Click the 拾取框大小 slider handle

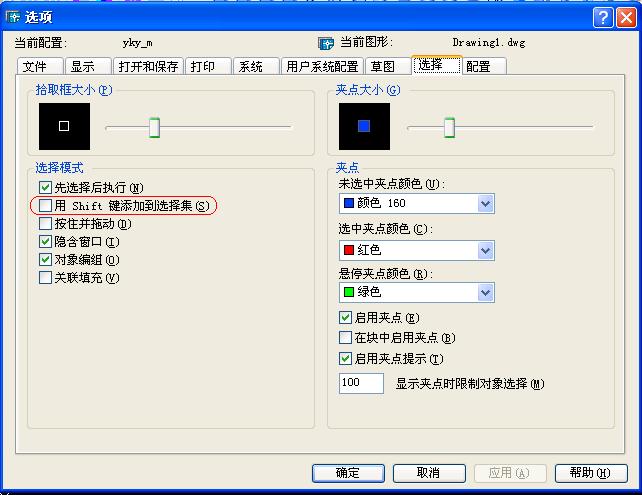(x=154, y=127)
